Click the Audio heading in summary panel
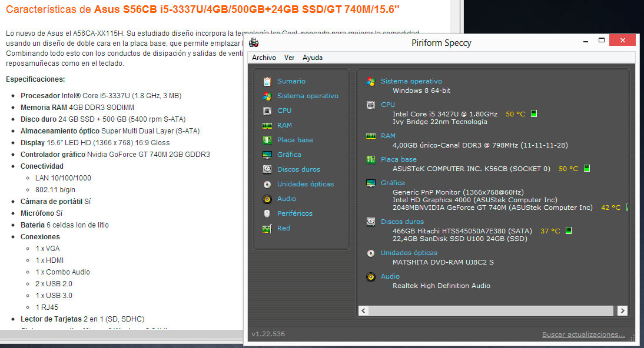Screen dimensions: 644x348 click(390, 277)
